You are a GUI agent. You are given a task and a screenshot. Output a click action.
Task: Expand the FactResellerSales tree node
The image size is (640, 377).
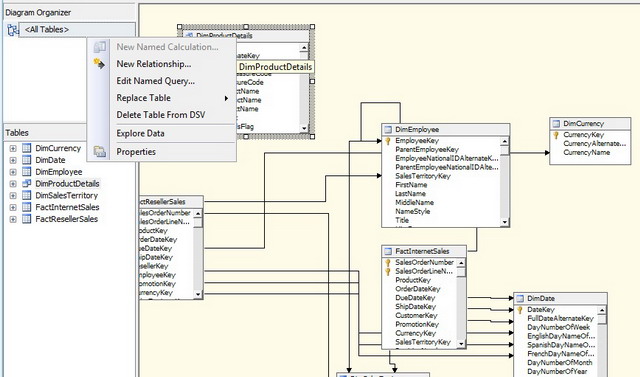pos(13,219)
